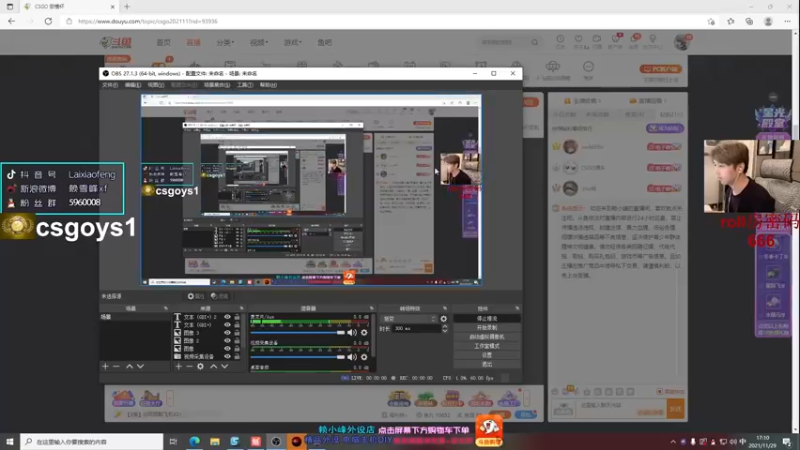Image resolution: width=800 pixels, height=450 pixels.
Task: Remove the selected source with the minus icon
Action: (189, 366)
